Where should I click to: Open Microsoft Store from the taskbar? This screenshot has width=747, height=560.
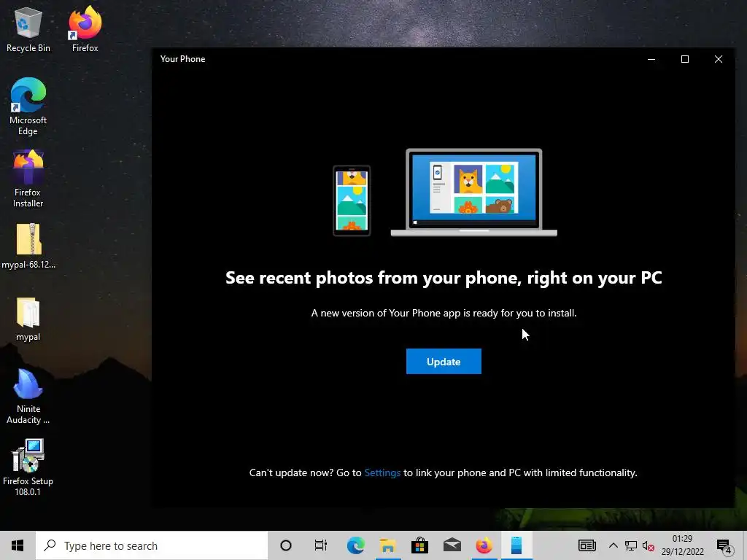[x=419, y=545]
